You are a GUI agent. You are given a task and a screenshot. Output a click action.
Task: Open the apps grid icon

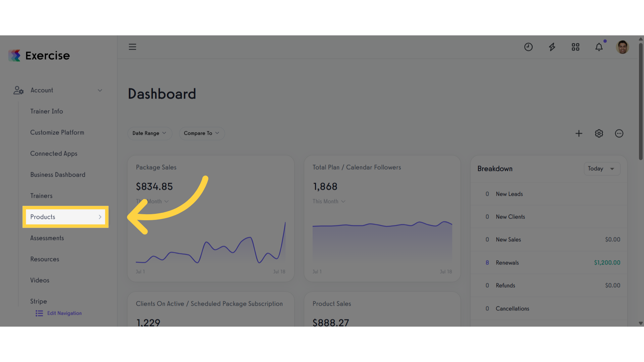(576, 47)
